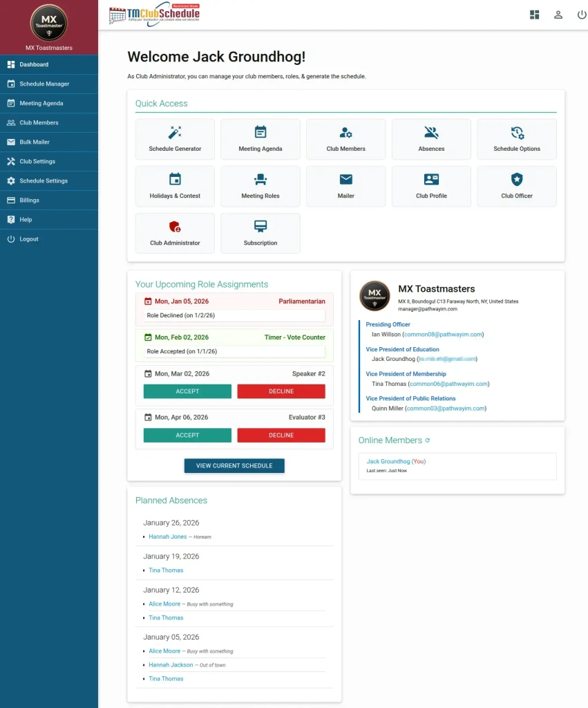Screen dimensions: 588x708
Task: Open Meeting Agenda in the sidebar
Action: [49, 104]
